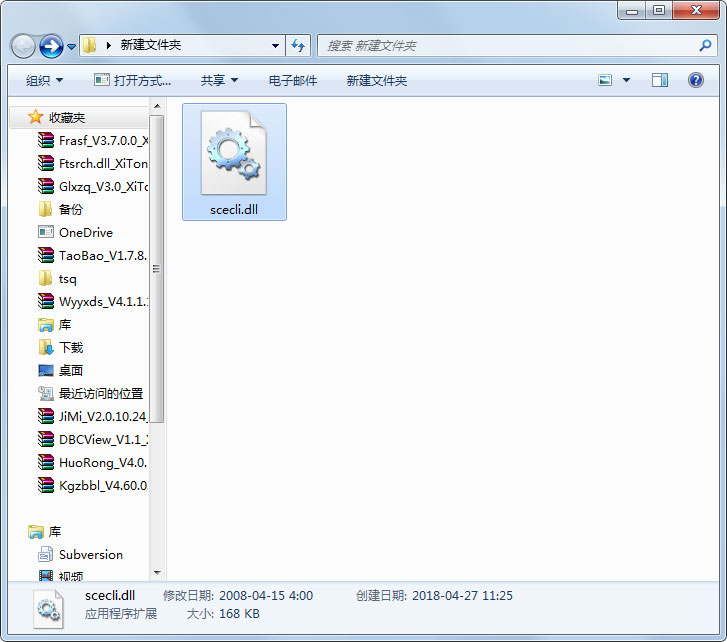Open the help question mark icon
This screenshot has width=727, height=642.
(x=696, y=80)
